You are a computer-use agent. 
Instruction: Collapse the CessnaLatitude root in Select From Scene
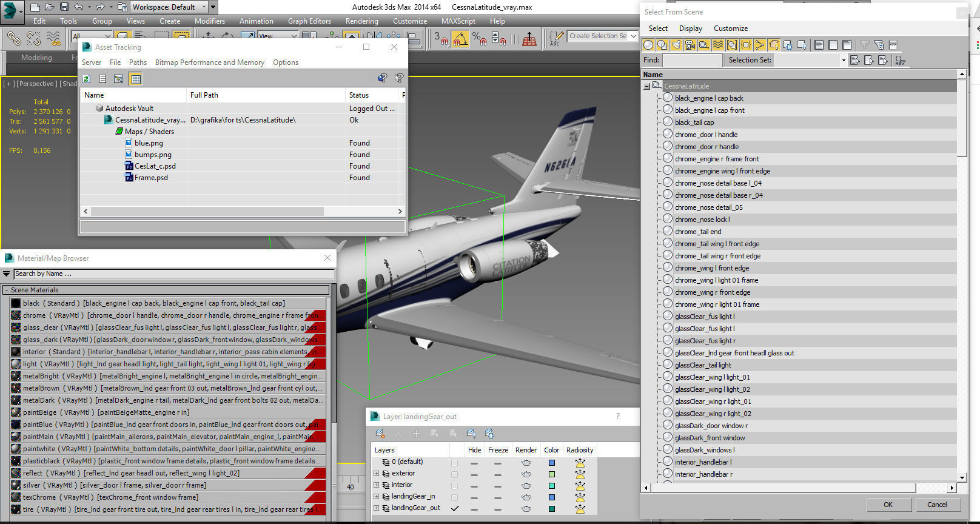tap(646, 86)
